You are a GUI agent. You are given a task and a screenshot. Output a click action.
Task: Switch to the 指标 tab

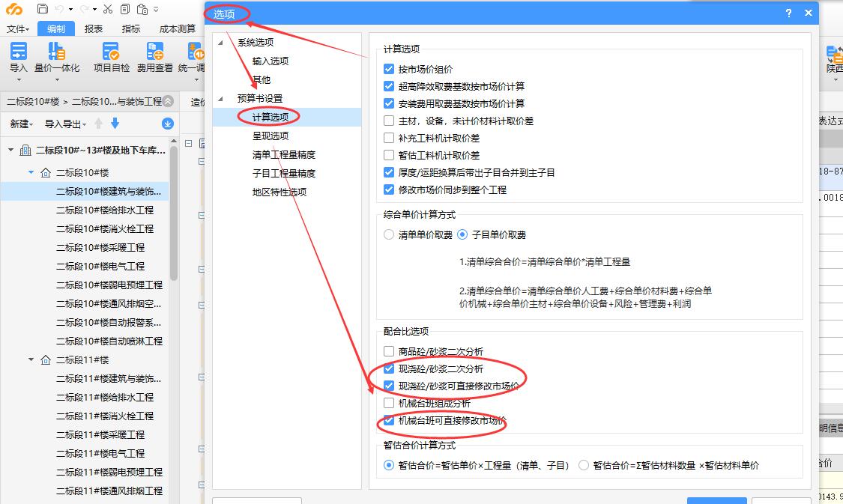(x=130, y=29)
